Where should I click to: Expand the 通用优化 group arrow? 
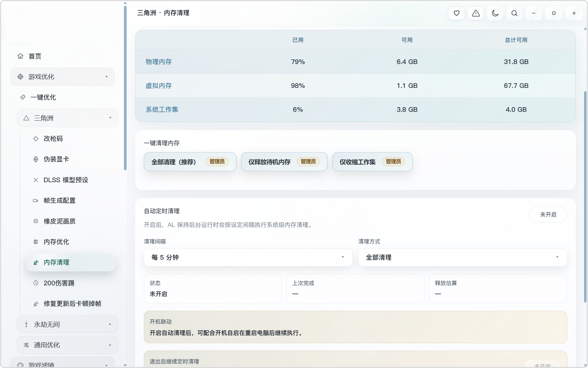coord(110,345)
